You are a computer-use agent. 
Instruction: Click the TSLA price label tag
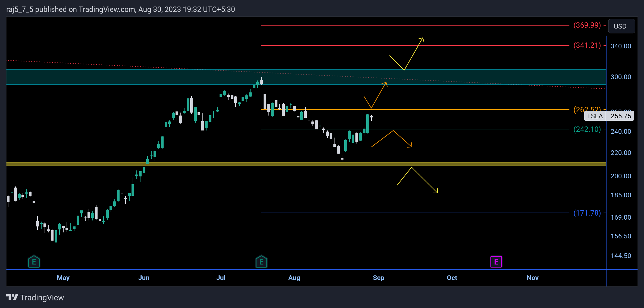[x=595, y=116]
